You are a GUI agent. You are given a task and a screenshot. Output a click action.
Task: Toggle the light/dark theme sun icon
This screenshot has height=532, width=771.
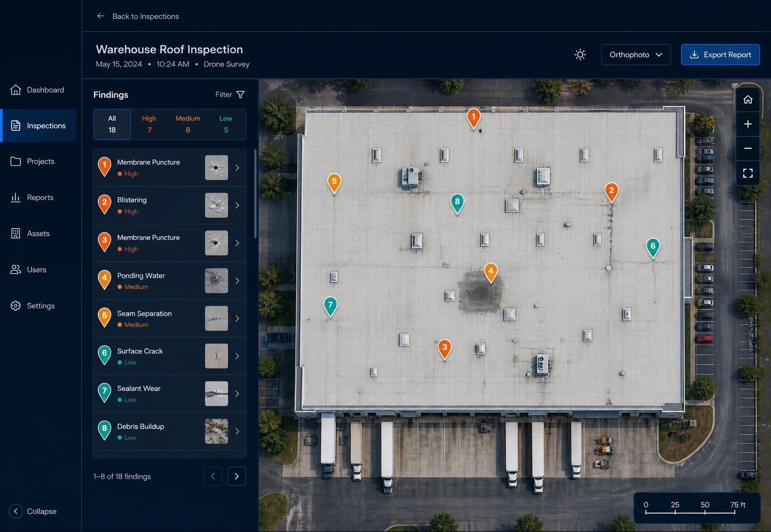tap(580, 54)
